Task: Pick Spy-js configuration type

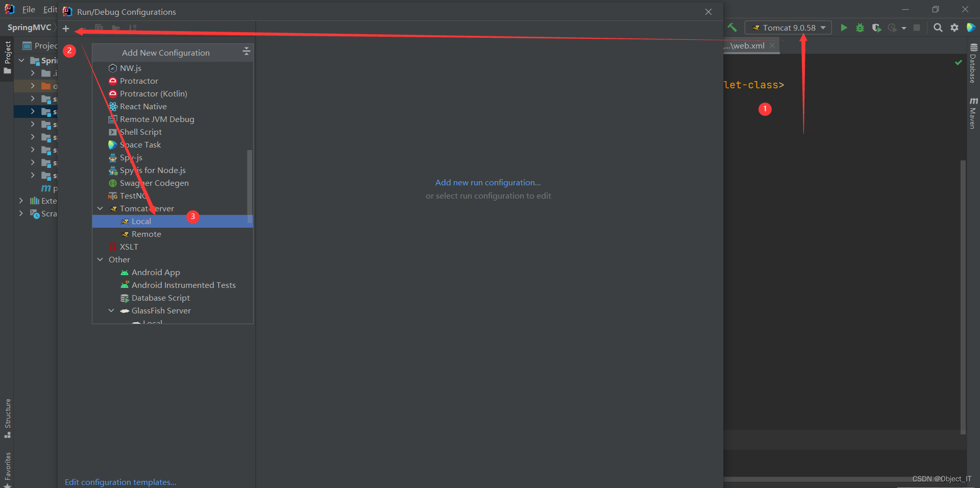Action: (131, 158)
